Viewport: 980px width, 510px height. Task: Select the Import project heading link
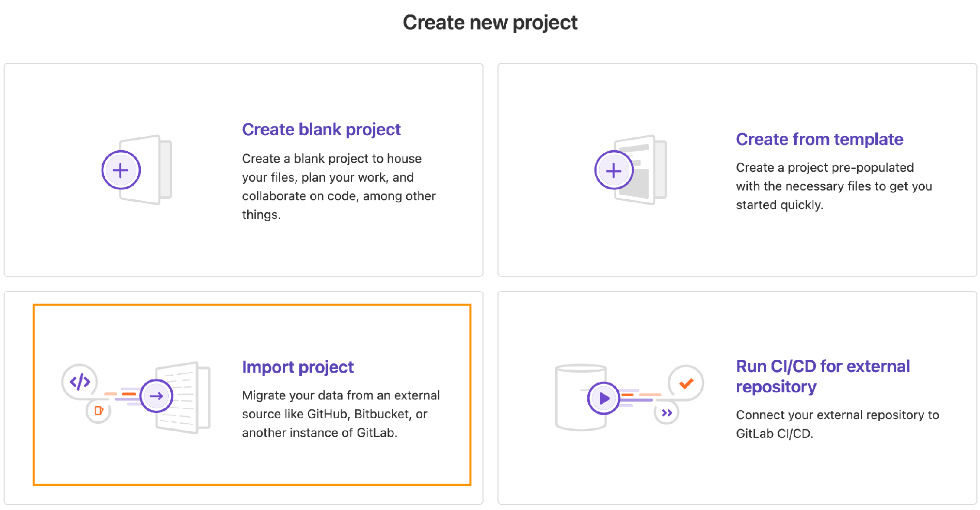pos(298,367)
